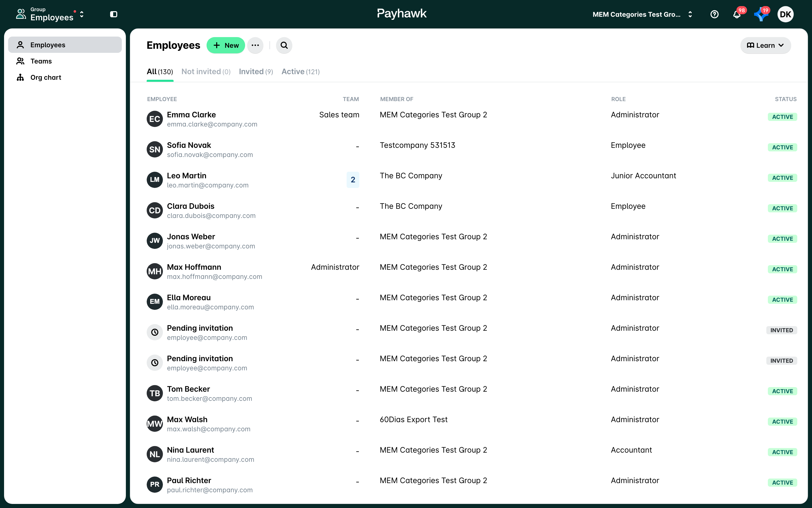Switch to the Invited (9) tab
Image resolution: width=812 pixels, height=508 pixels.
[256, 72]
